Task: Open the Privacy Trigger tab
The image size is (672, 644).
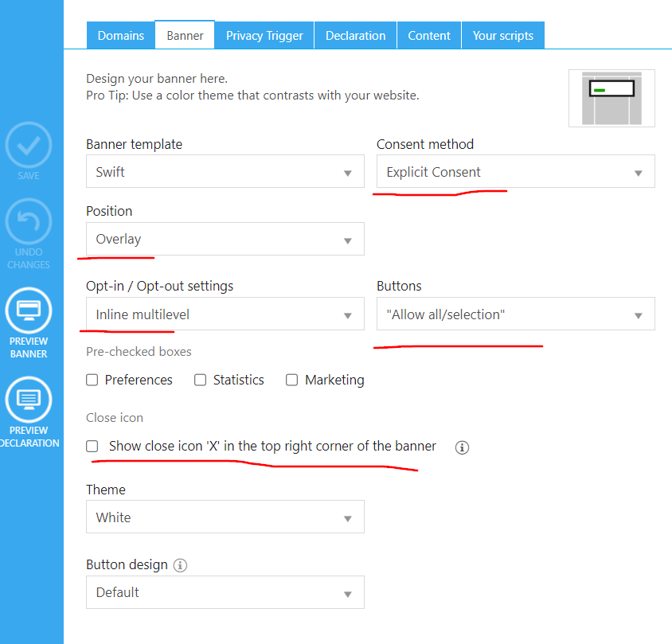Action: point(264,36)
